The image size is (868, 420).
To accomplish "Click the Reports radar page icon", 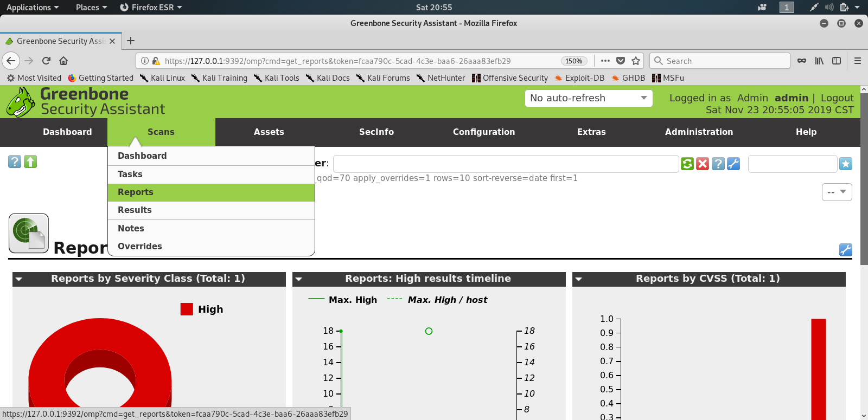I will pos(29,233).
